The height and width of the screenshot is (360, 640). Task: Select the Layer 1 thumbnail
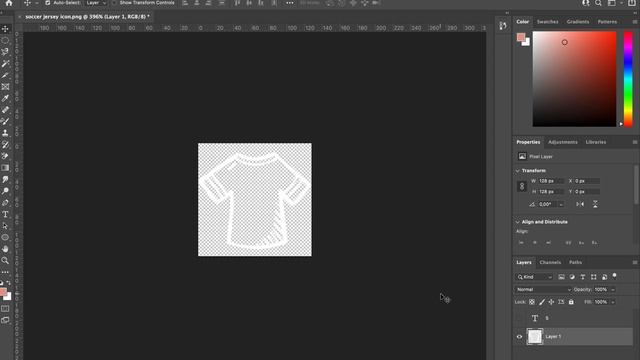click(535, 337)
